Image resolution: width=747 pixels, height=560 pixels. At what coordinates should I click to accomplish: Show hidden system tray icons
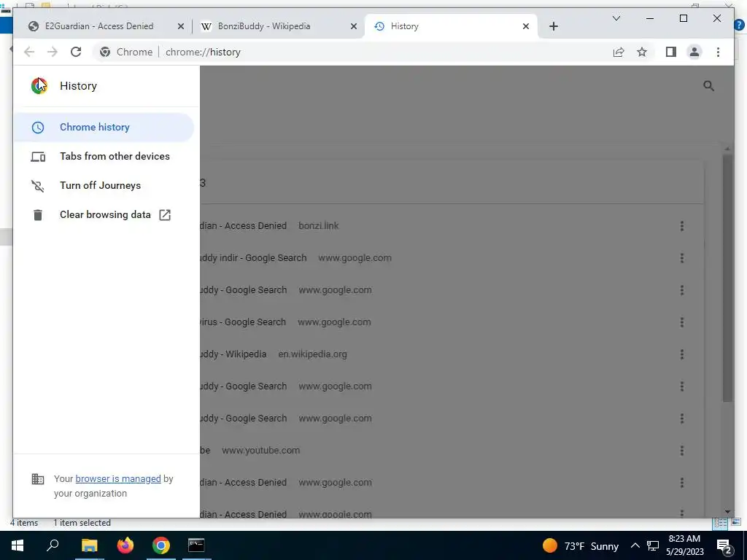[x=635, y=545]
